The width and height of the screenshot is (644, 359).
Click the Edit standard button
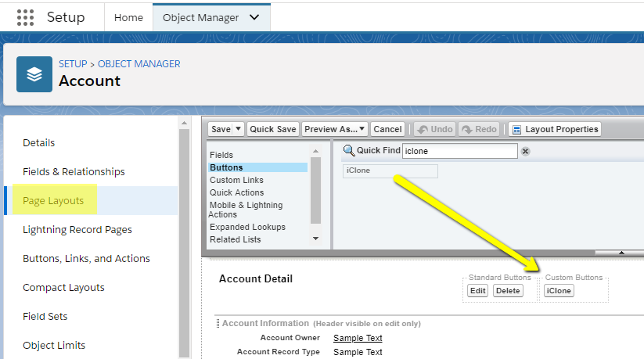(x=477, y=291)
